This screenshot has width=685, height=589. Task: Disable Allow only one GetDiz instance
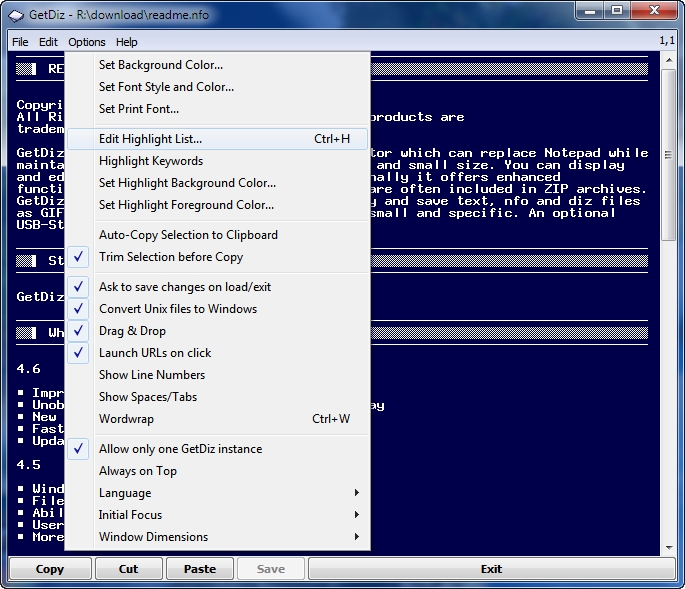(180, 449)
